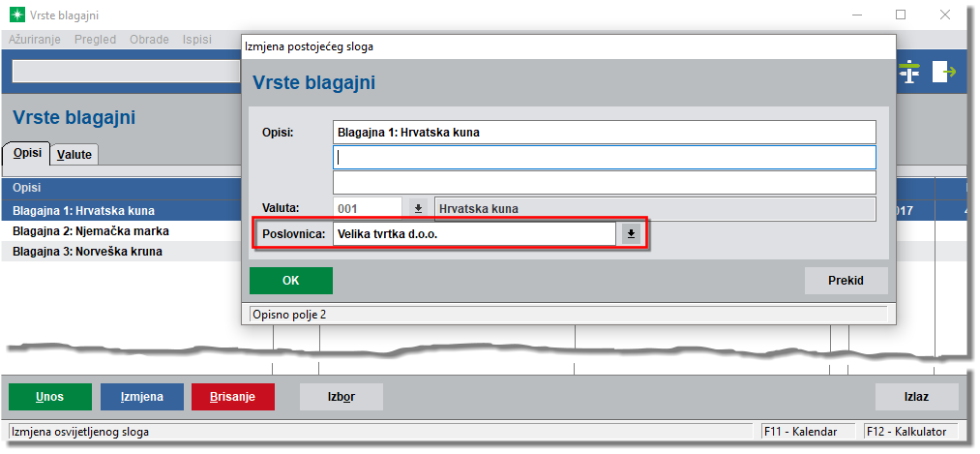Open the Pregled menu
Viewport: 980px width, 454px height.
coord(95,40)
